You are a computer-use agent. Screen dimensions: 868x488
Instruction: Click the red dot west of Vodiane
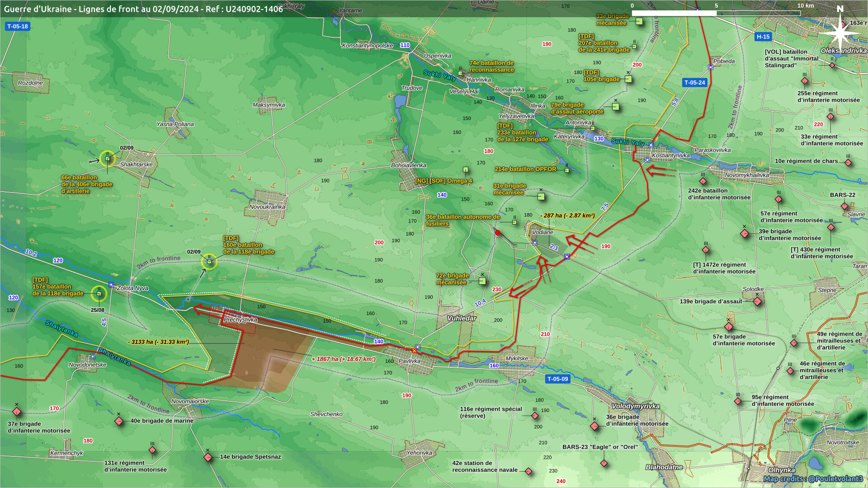coord(498,233)
